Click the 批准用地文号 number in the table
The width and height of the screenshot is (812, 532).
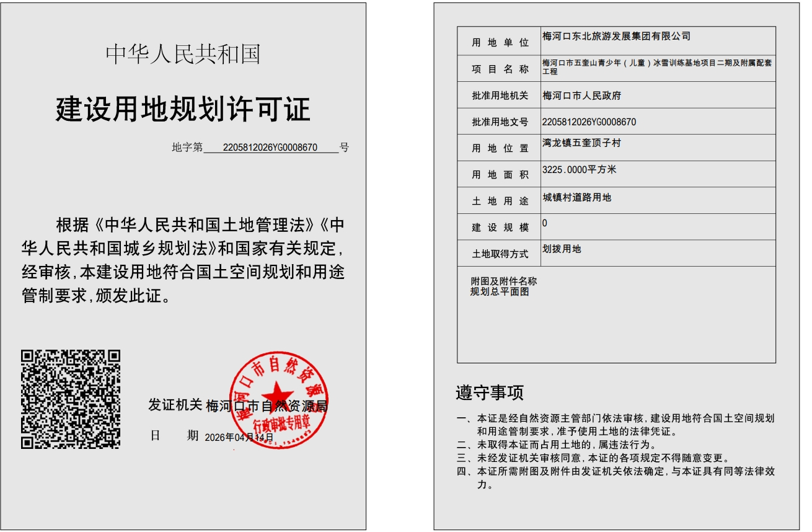pyautogui.click(x=589, y=122)
